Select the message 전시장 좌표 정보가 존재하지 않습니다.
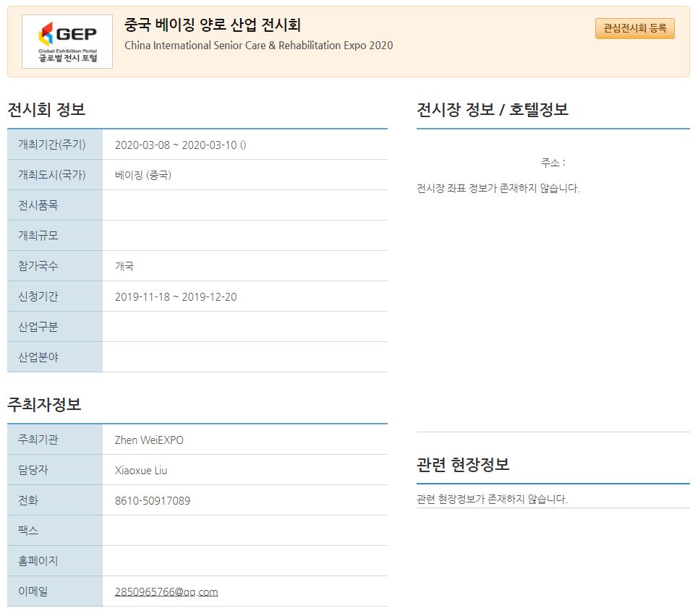 pos(498,188)
